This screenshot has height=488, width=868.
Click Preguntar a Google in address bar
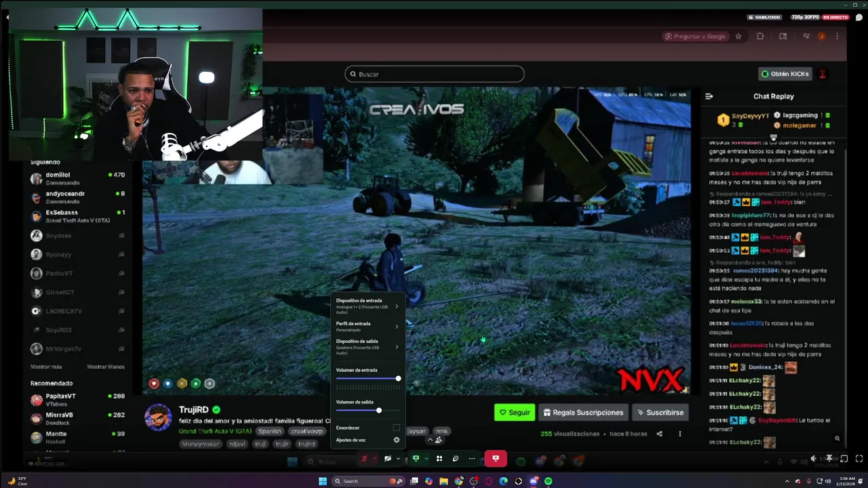[695, 37]
